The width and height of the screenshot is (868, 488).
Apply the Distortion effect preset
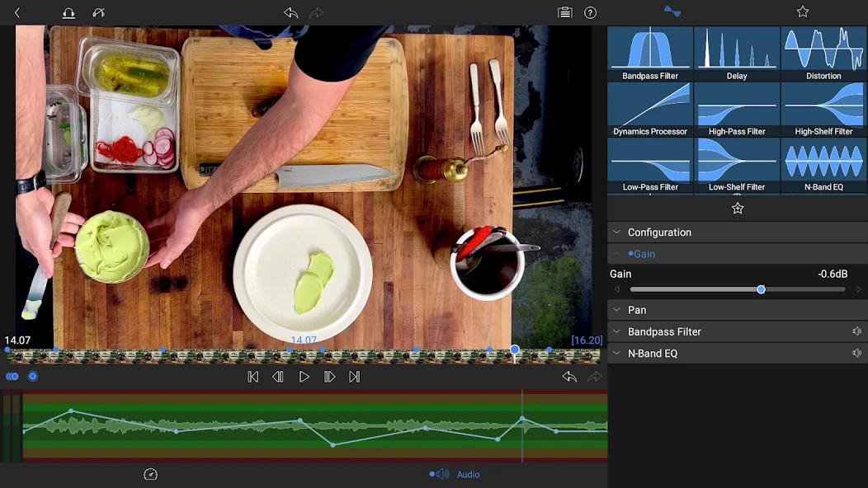point(823,52)
